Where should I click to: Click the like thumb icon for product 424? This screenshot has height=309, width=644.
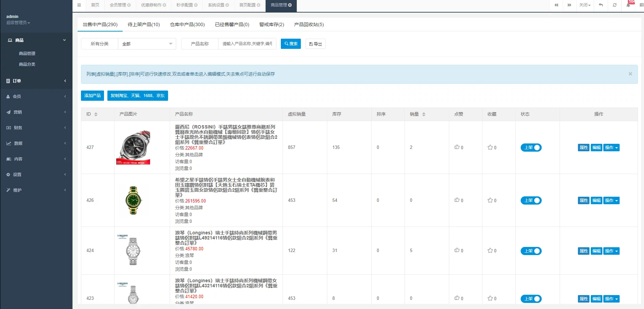click(457, 250)
